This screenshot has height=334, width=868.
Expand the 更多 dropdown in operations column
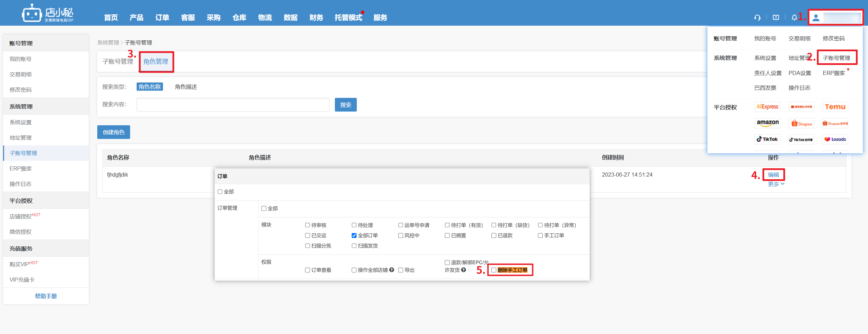pyautogui.click(x=776, y=184)
